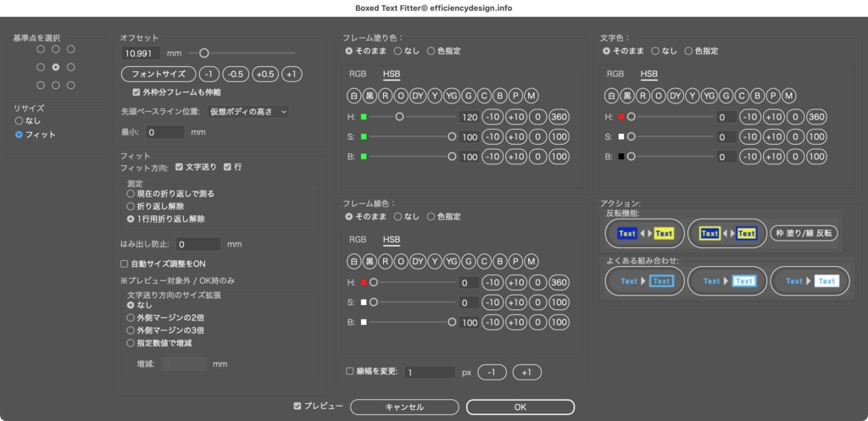868x421 pixels.
Task: Click フォントサイズ button
Action: 159,75
